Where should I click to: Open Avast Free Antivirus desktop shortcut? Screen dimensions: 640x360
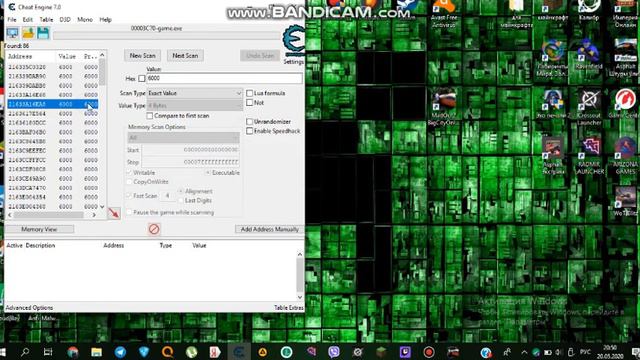(444, 13)
